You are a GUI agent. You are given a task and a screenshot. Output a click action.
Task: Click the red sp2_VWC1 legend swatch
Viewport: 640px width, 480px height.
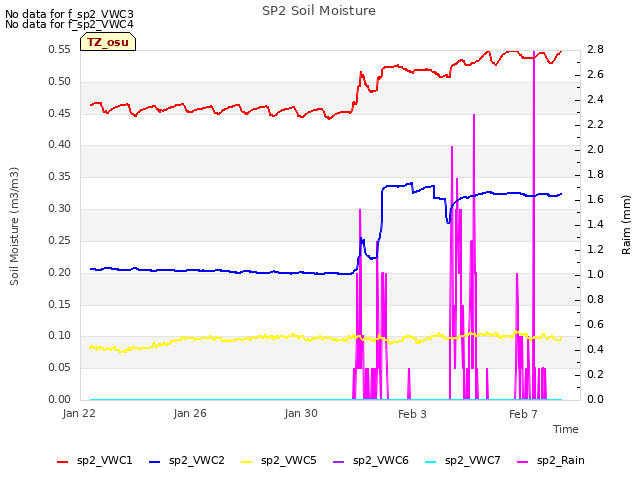click(x=62, y=462)
